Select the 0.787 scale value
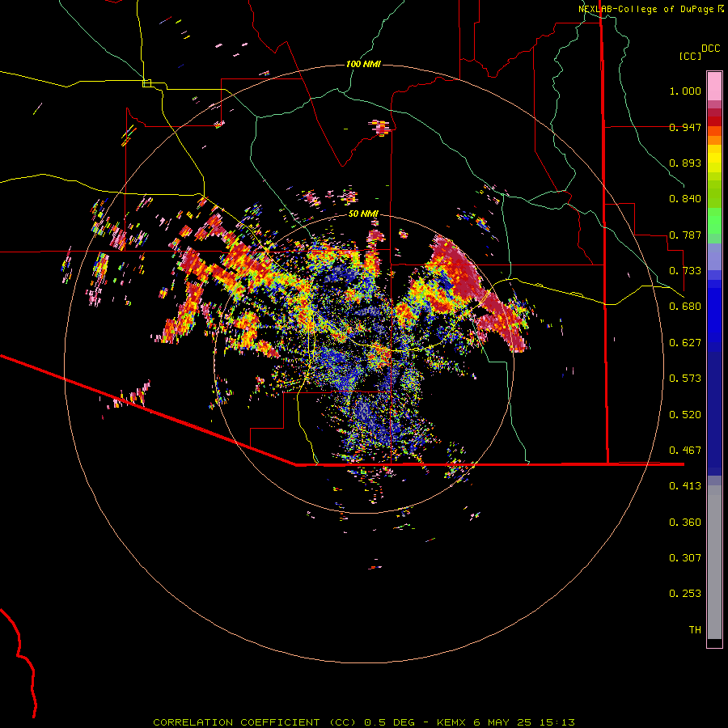 pyautogui.click(x=685, y=235)
